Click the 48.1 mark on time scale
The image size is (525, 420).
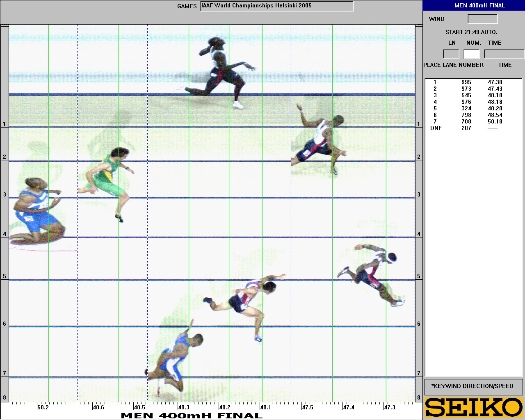pos(265,408)
